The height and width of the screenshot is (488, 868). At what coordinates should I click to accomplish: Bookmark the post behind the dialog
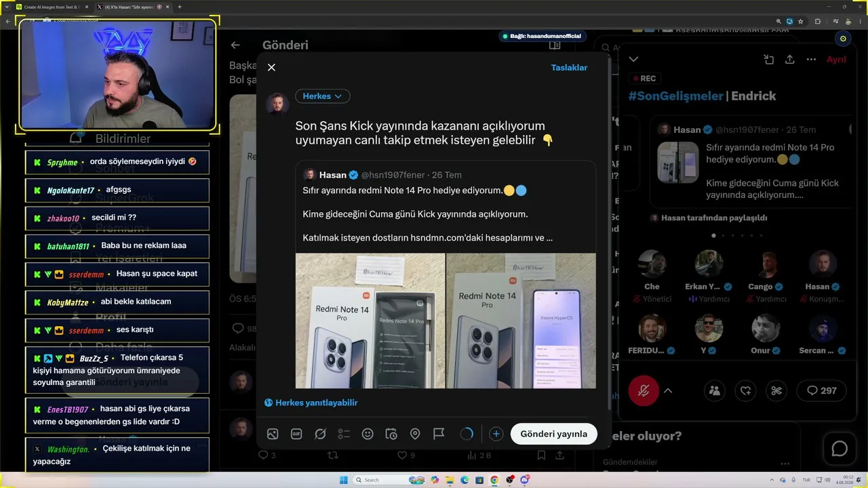(541, 455)
